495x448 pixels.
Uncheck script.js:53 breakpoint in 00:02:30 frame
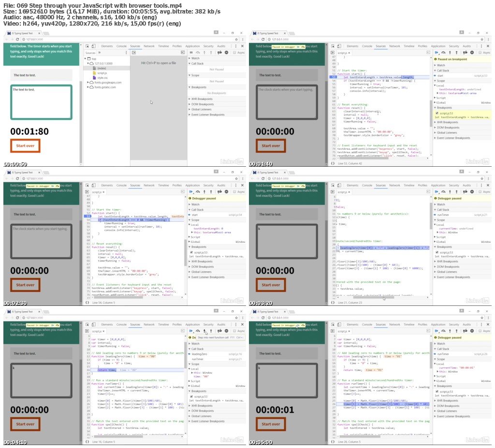pos(191,252)
